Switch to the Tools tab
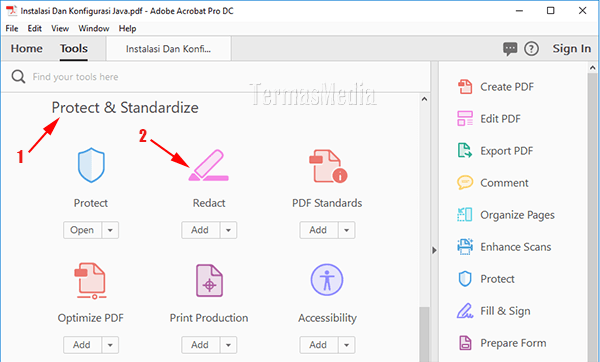The image size is (600, 362). tap(73, 49)
